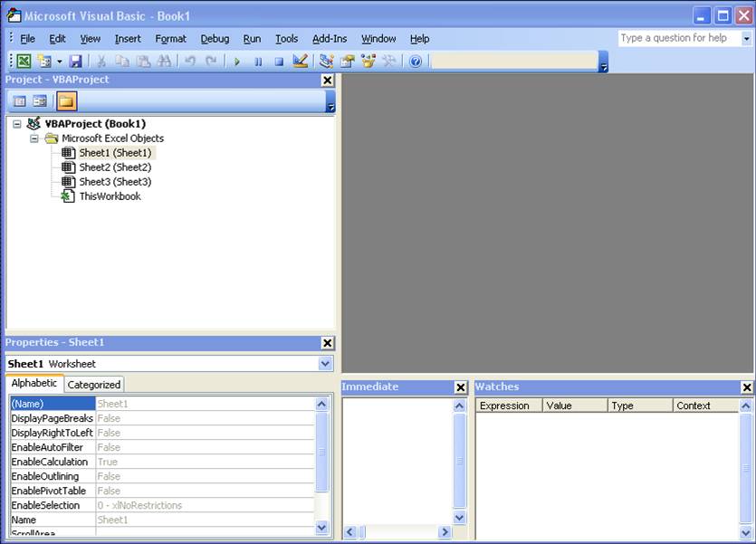This screenshot has height=544, width=756.
Task: Click the Reset stop icon
Action: point(279,62)
